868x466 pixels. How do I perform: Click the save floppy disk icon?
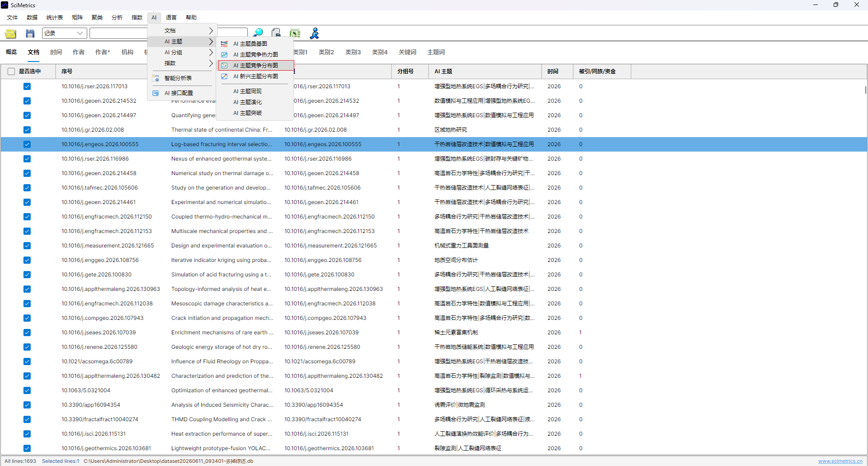pyautogui.click(x=30, y=33)
